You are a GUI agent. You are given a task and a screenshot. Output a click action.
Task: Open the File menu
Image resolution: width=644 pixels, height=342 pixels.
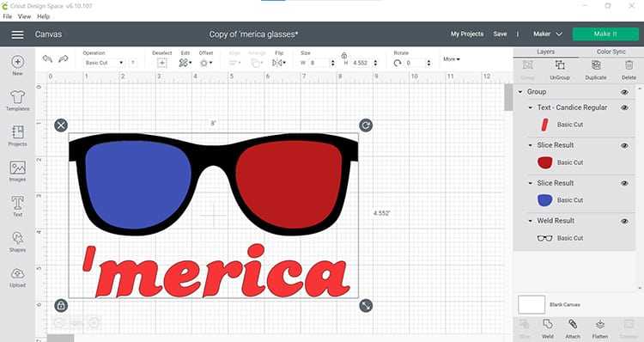coord(8,16)
